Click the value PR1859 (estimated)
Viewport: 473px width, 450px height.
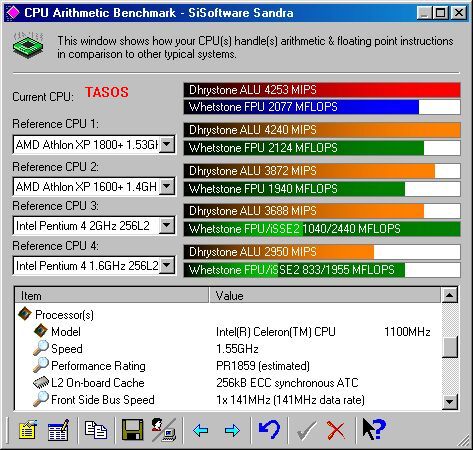pos(263,366)
